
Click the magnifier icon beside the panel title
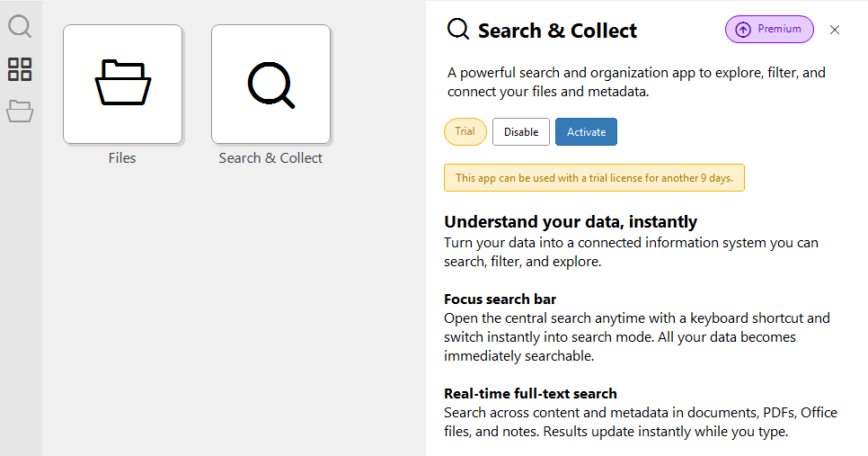[x=458, y=28]
